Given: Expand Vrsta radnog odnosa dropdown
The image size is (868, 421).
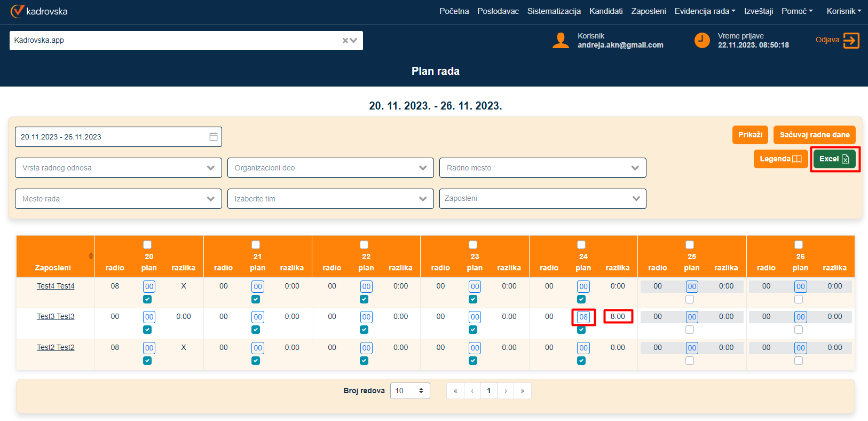Looking at the screenshot, I should (x=118, y=168).
